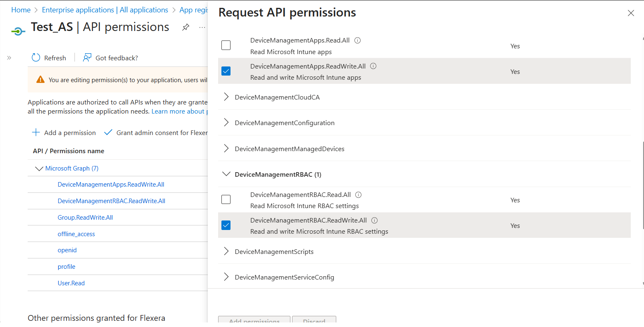Click the orange warning triangle icon
The width and height of the screenshot is (644, 327).
point(40,80)
